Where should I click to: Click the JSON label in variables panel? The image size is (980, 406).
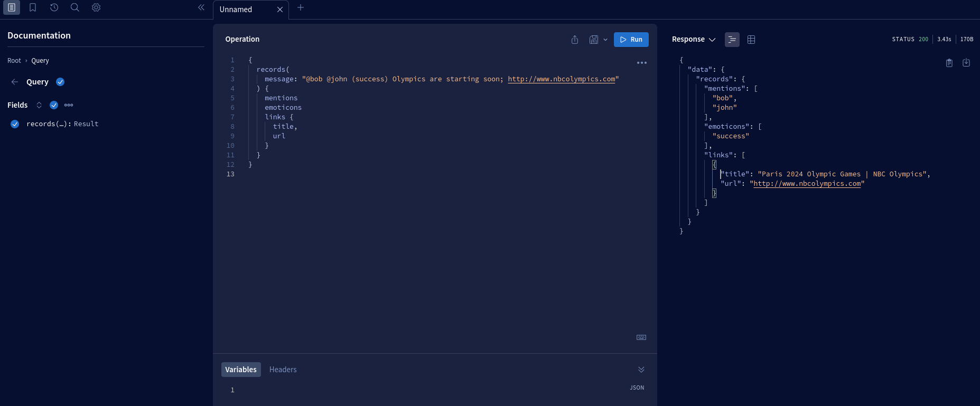pos(637,388)
